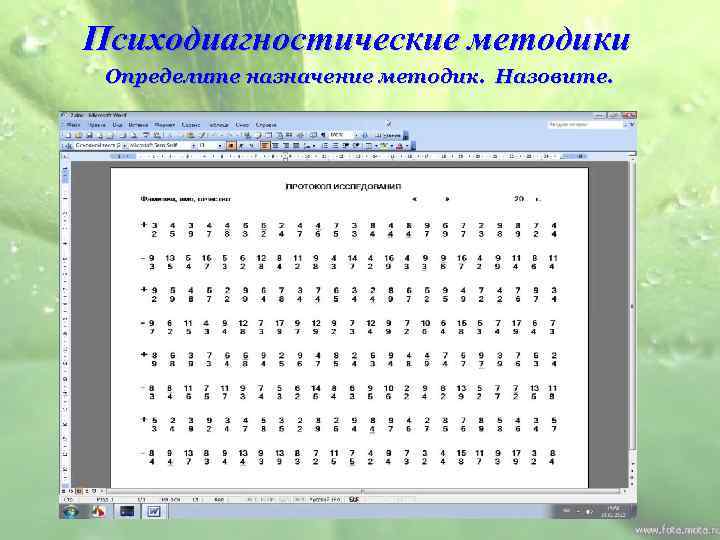This screenshot has height=540, width=720.
Task: Center align the text
Action: pyautogui.click(x=276, y=146)
